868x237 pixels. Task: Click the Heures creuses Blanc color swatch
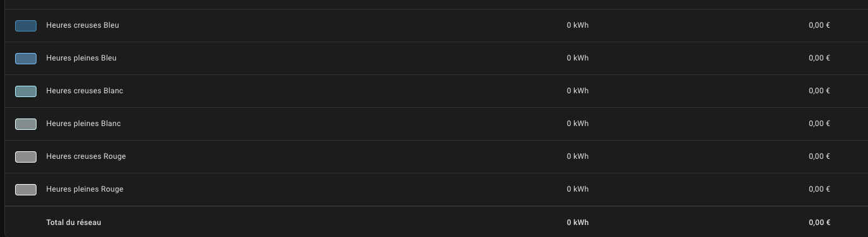point(26,91)
